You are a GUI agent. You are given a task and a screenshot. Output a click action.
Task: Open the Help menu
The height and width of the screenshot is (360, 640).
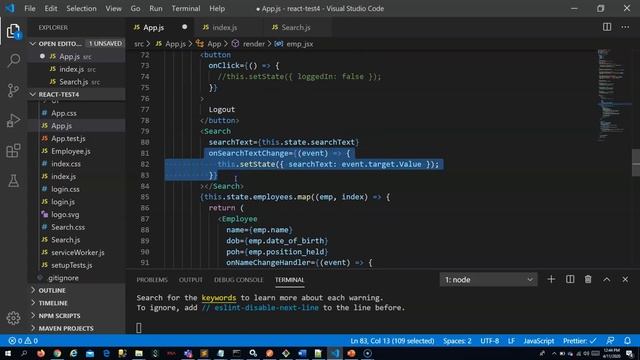217,8
